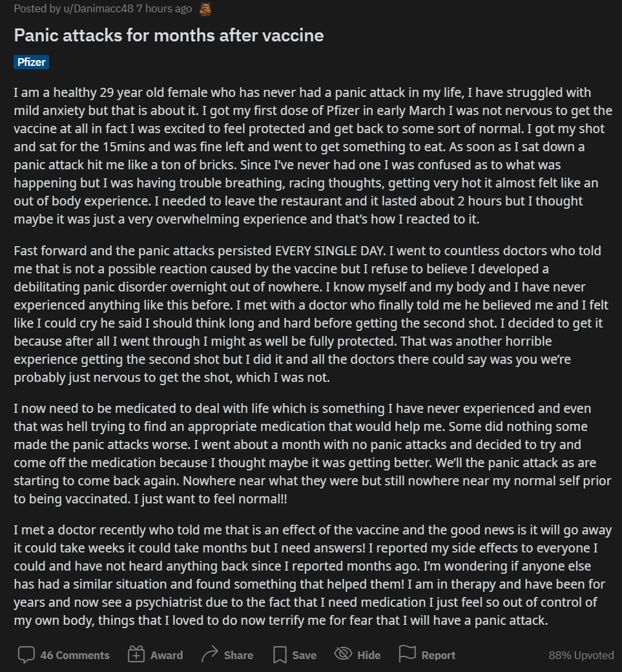Choose the Hide text label
The image size is (622, 672).
[369, 655]
